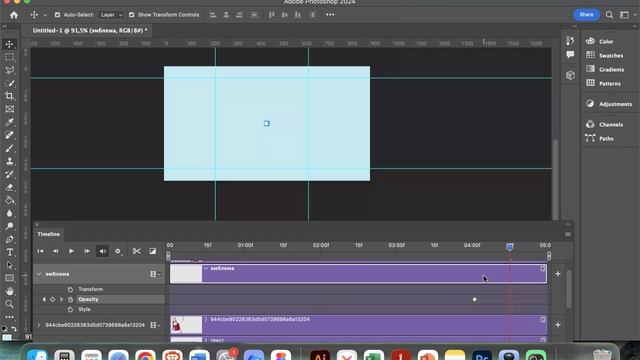Expand the 944cbe90226363 clip chevron
This screenshot has height=360, width=640.
[206, 319]
